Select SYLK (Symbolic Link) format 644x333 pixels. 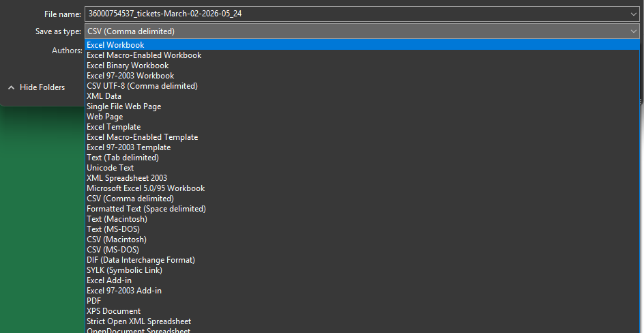click(362, 270)
